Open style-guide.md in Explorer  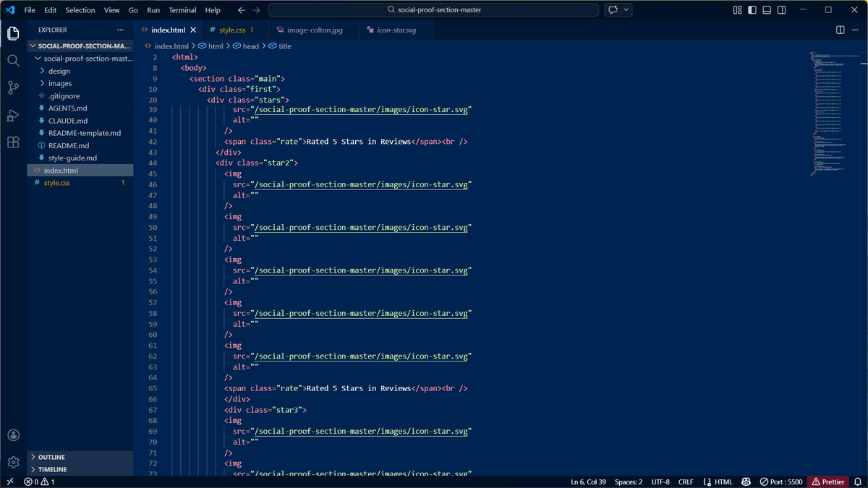pos(80,158)
